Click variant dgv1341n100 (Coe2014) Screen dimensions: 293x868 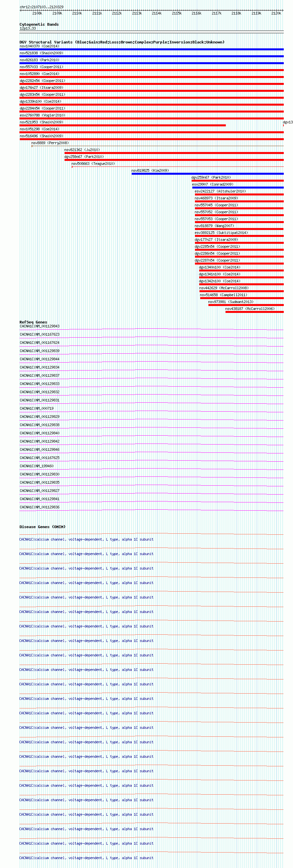point(220,274)
